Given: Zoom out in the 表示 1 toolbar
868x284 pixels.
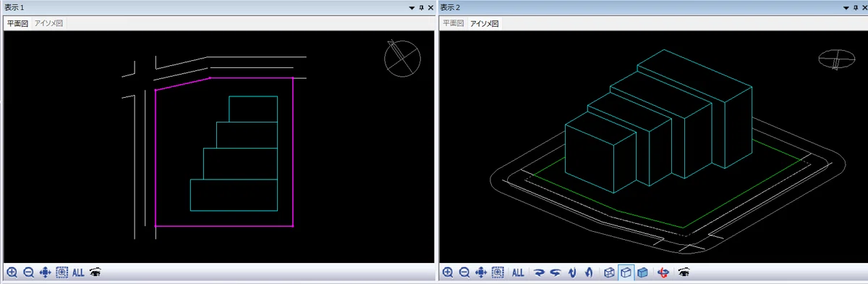Looking at the screenshot, I should tap(29, 272).
